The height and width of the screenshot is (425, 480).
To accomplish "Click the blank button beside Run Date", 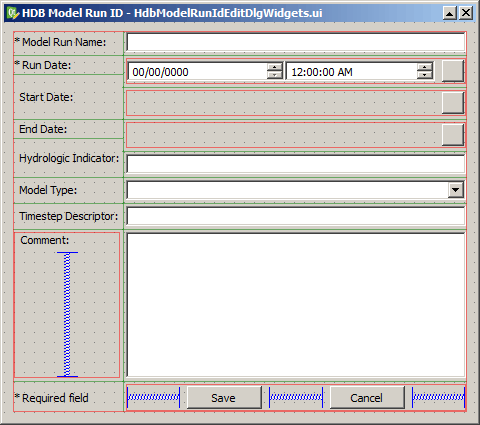I will (x=453, y=71).
